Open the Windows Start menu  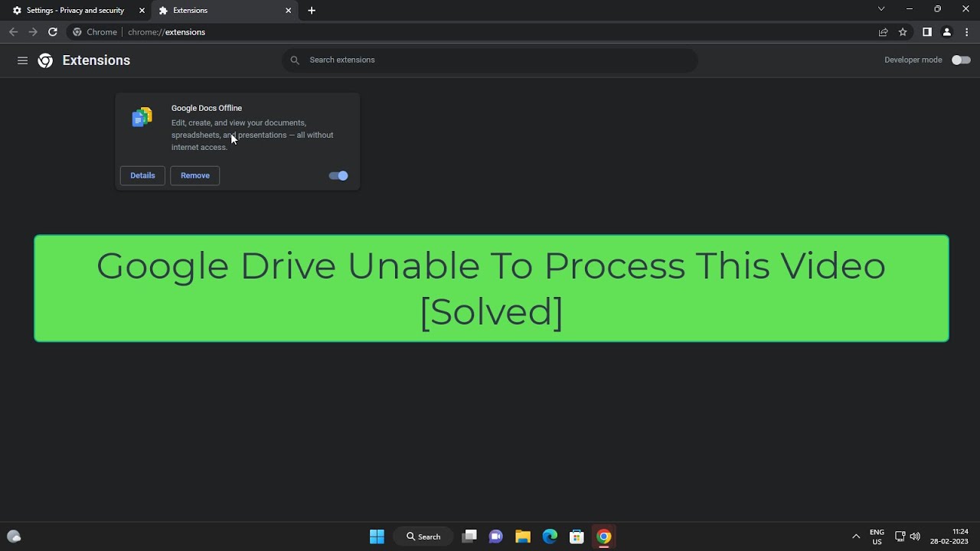tap(377, 536)
